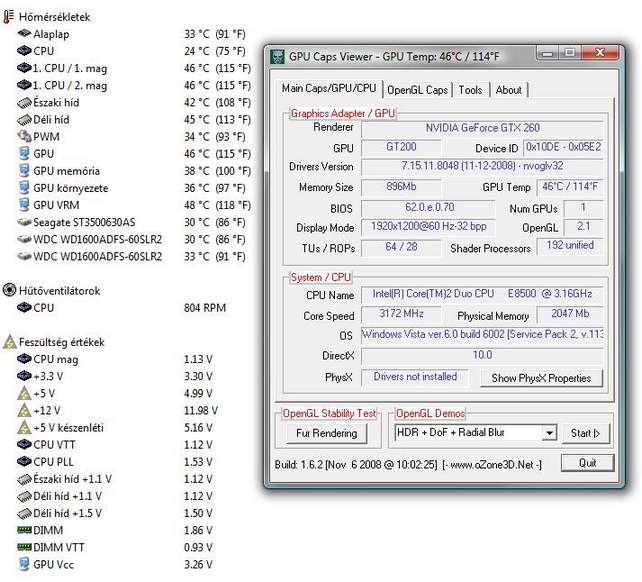Click the 'Hőmérsékletek' section heading
The image size is (642, 582).
pos(54,17)
